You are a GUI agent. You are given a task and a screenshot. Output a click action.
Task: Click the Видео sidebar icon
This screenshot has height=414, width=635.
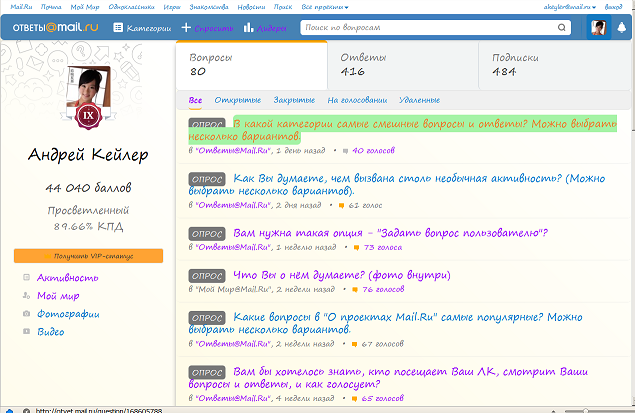(x=26, y=331)
